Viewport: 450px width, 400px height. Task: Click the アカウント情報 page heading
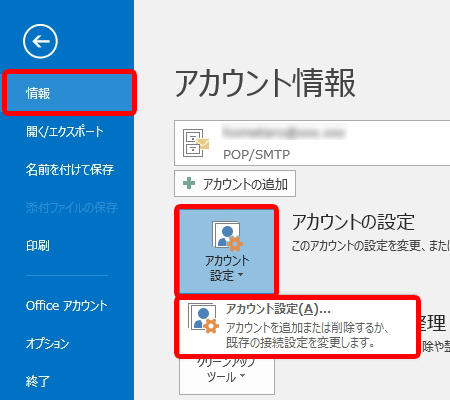point(265,83)
